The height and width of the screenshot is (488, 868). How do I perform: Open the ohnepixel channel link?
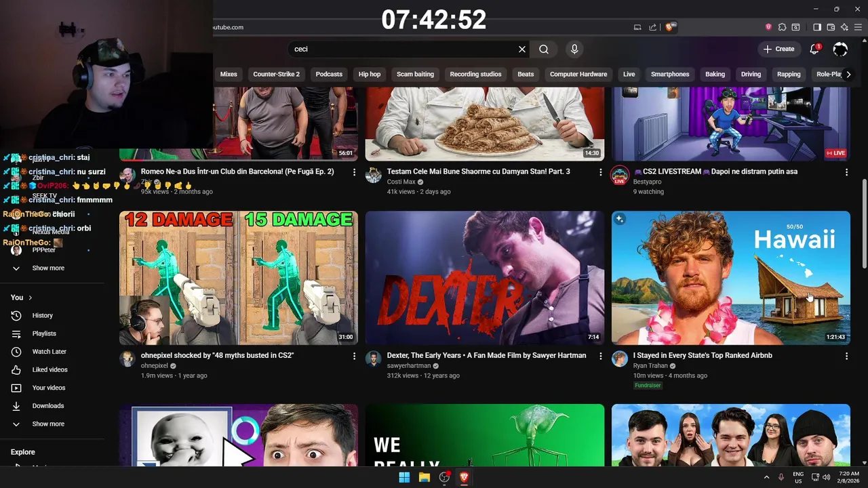pos(155,365)
